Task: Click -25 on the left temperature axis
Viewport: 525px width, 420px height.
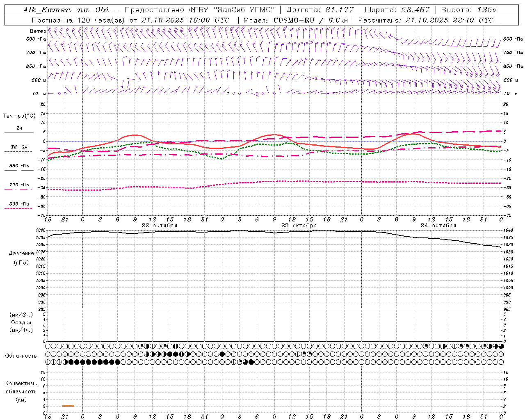Action: (x=41, y=187)
